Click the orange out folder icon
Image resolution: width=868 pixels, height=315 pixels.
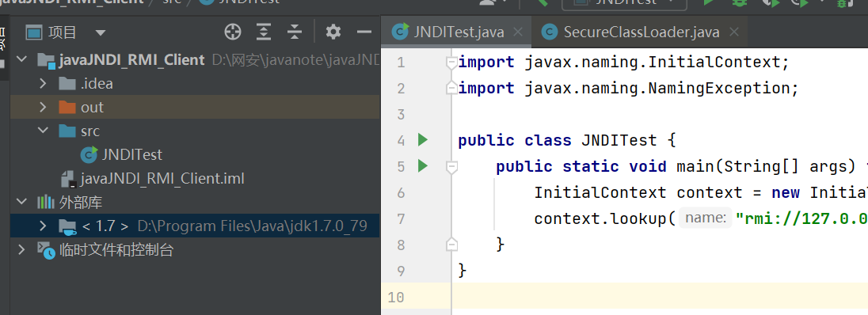67,108
